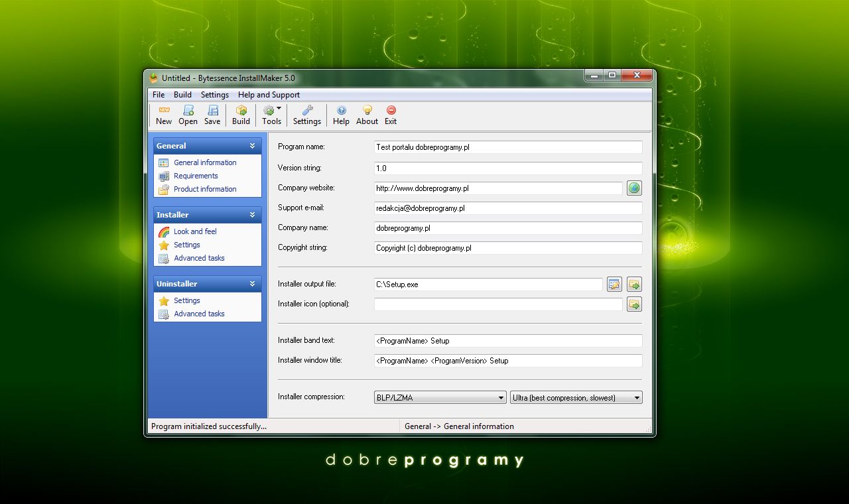Open the File menu
This screenshot has width=849, height=504.
159,95
